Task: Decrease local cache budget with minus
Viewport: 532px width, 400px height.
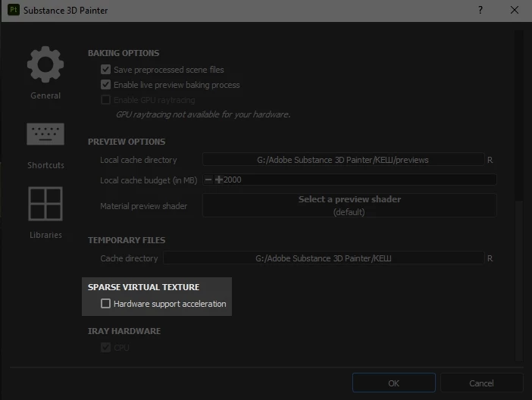Action: [208, 180]
